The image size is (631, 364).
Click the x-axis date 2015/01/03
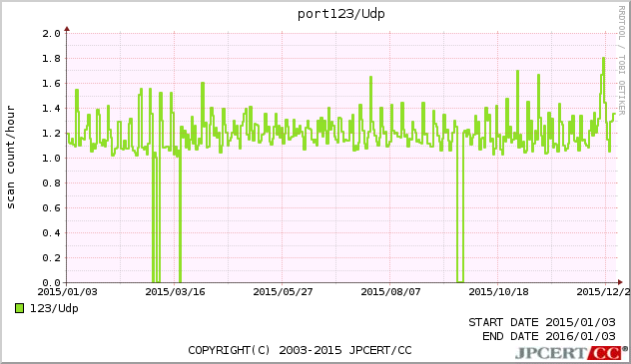[67, 291]
